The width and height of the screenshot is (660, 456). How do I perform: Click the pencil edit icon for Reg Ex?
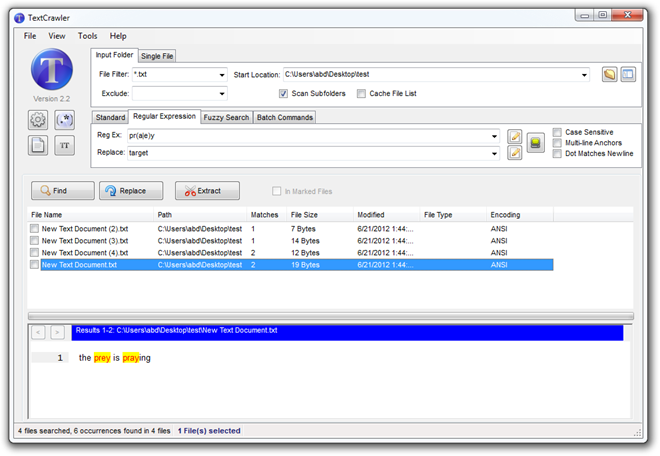[515, 136]
